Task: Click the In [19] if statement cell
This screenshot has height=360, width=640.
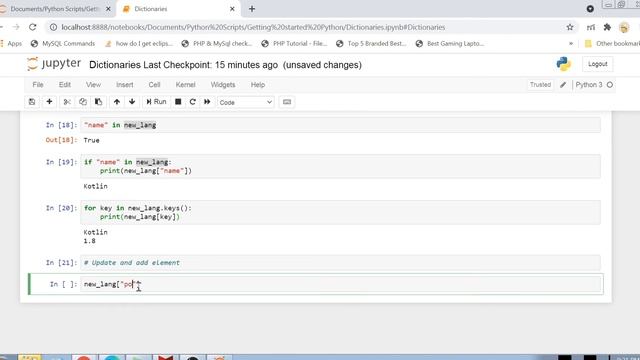Action: pos(340,167)
